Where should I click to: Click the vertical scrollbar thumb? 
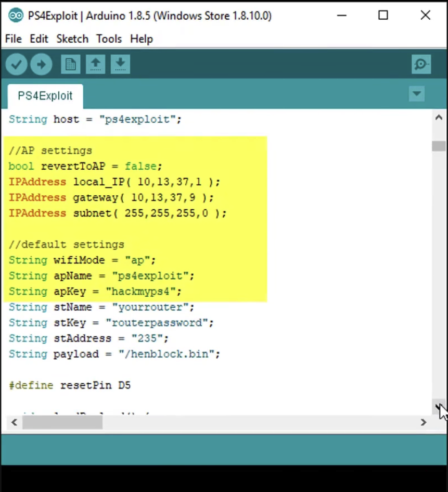click(x=439, y=146)
